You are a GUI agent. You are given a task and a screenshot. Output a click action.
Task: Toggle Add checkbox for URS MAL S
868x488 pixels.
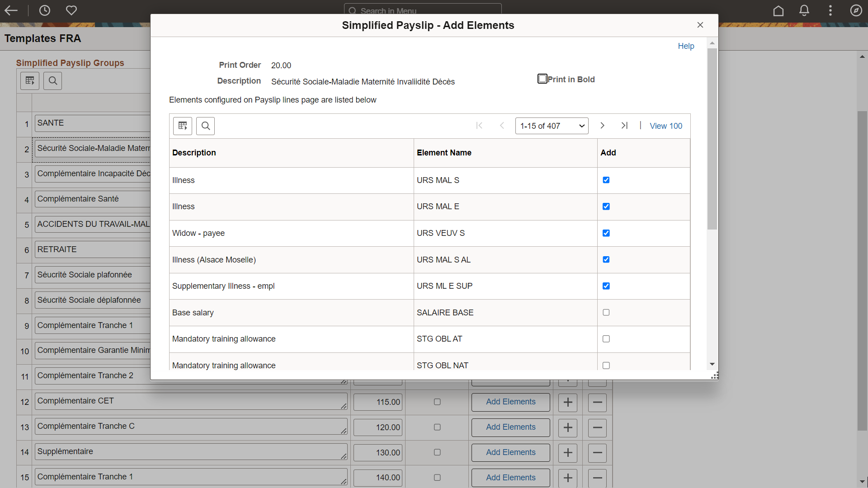(x=606, y=180)
